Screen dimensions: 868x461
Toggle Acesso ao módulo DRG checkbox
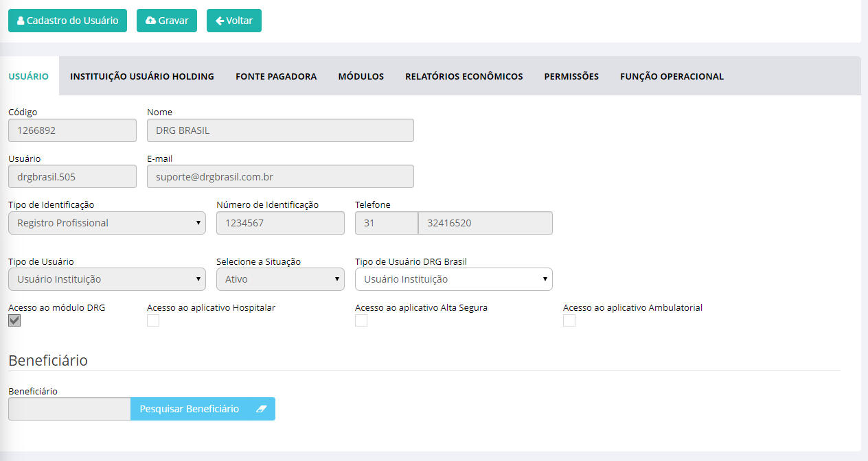click(14, 320)
